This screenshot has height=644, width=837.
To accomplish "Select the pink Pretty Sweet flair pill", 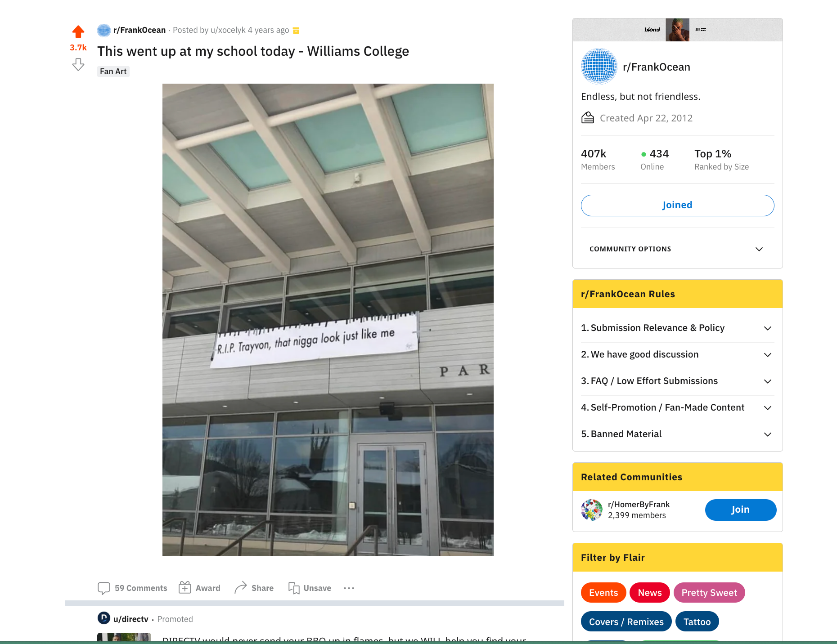I will pos(709,593).
